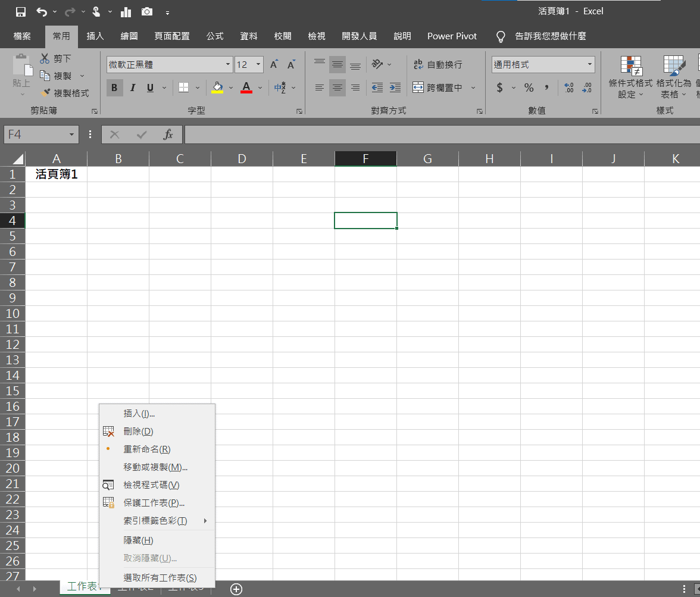Open the 插入 ribbon tab
This screenshot has height=597, width=700.
click(x=95, y=36)
